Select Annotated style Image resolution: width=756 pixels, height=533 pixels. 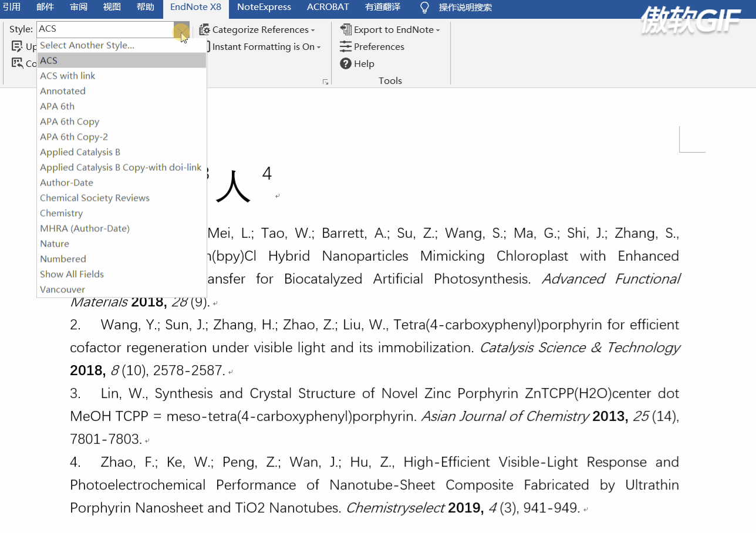coord(122,91)
